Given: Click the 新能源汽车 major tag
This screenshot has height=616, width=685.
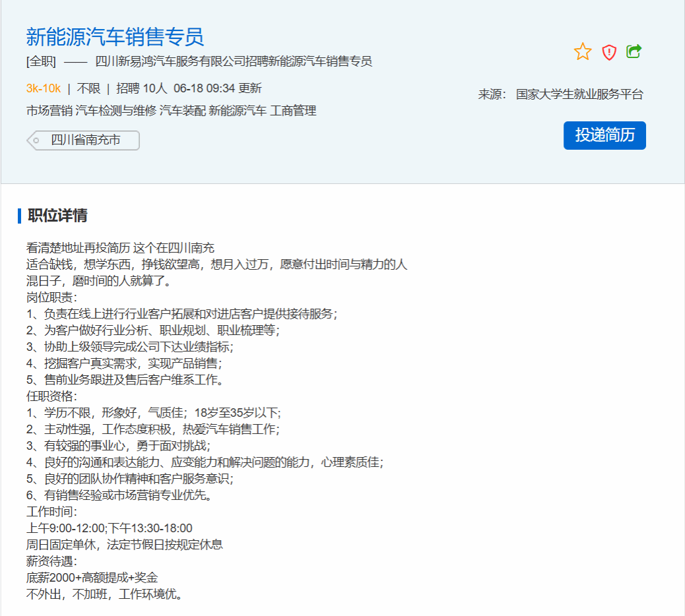Looking at the screenshot, I should tap(238, 111).
